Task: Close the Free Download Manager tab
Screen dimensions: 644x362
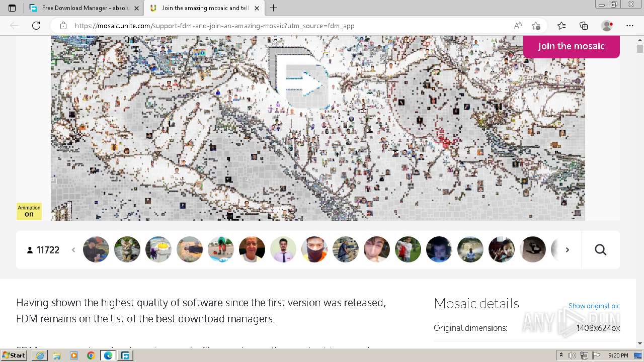Action: (x=136, y=8)
